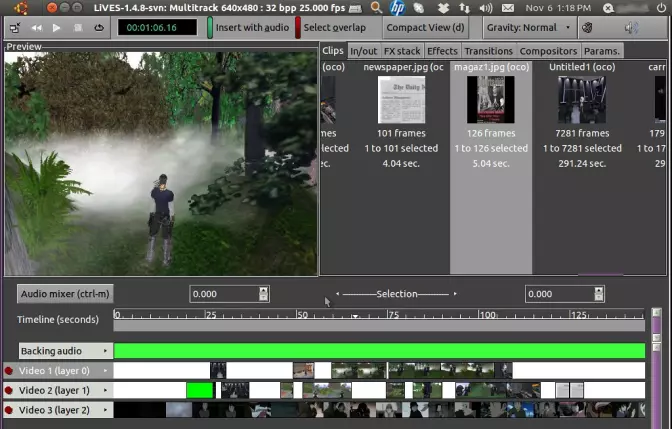This screenshot has height=429, width=672.
Task: Click the mute speaker icon in toolbar
Action: [631, 28]
